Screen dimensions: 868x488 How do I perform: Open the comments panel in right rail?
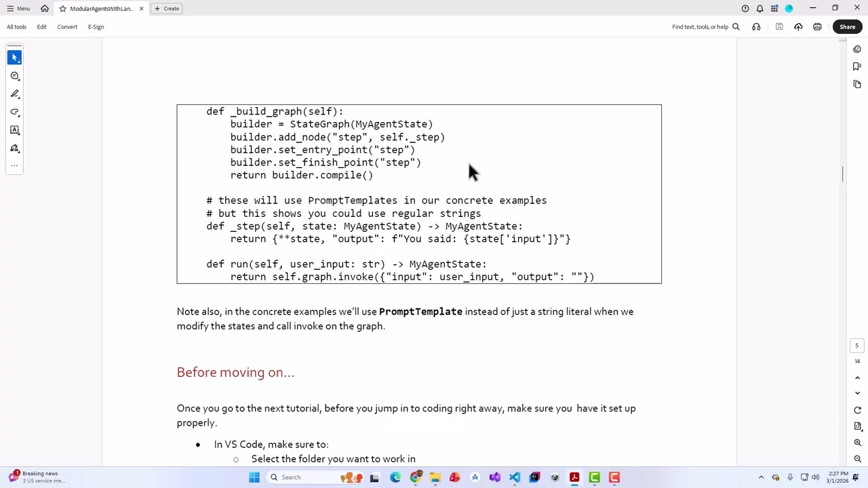tap(857, 49)
